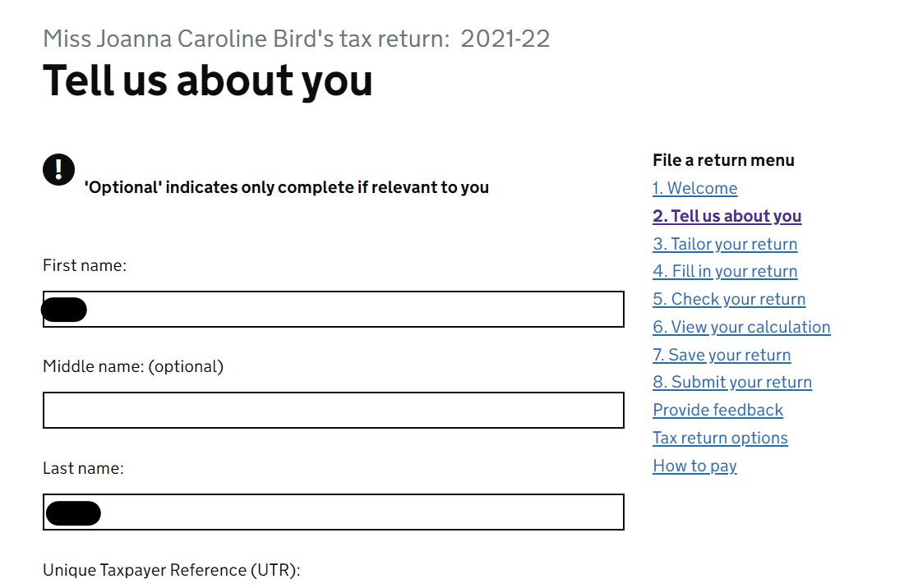Image resolution: width=918 pixels, height=588 pixels.
Task: Go to 3. Tailor your return
Action: pos(725,244)
